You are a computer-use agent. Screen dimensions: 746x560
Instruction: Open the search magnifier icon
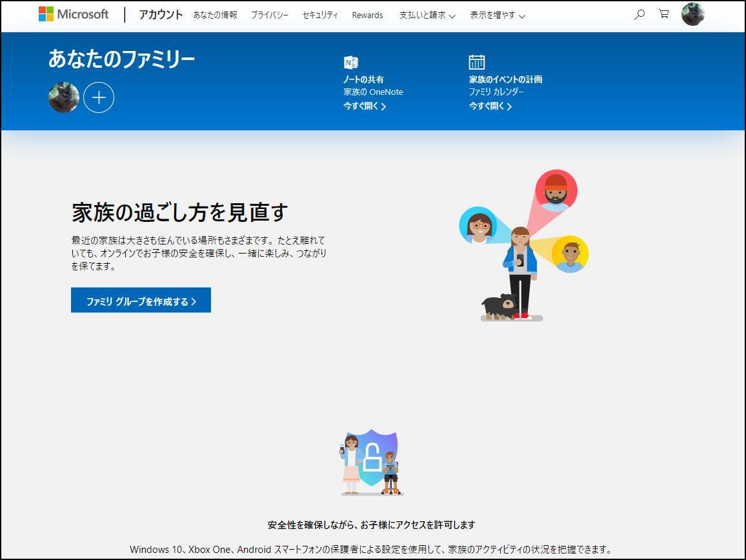[x=640, y=14]
